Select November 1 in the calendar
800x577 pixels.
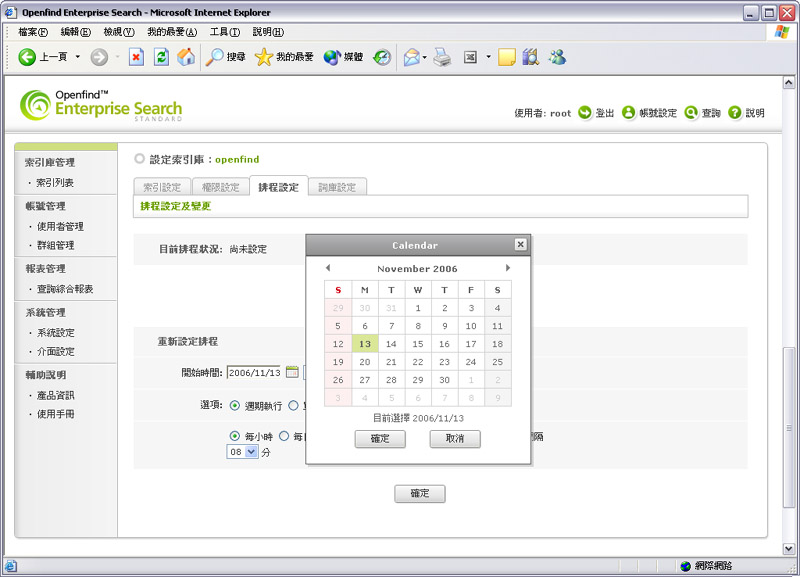[418, 308]
